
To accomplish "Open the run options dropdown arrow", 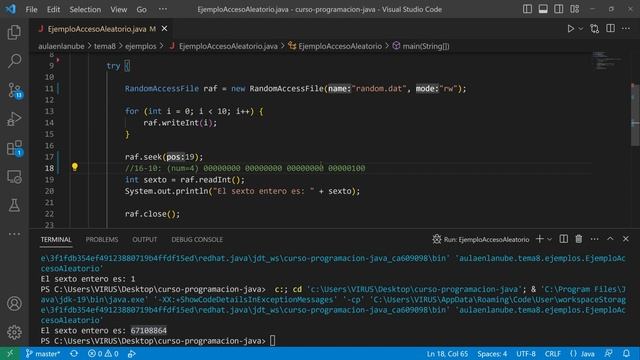I will point(581,29).
